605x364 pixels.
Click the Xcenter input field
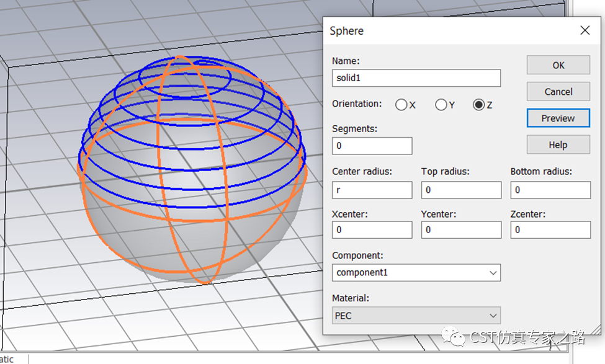pyautogui.click(x=372, y=230)
